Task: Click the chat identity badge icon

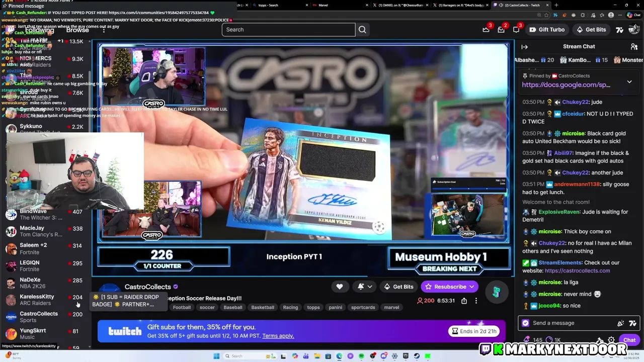Action: tap(526, 323)
